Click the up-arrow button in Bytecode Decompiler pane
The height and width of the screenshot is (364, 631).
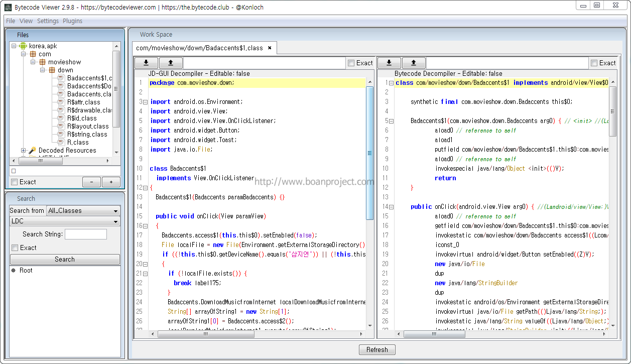[x=414, y=63]
